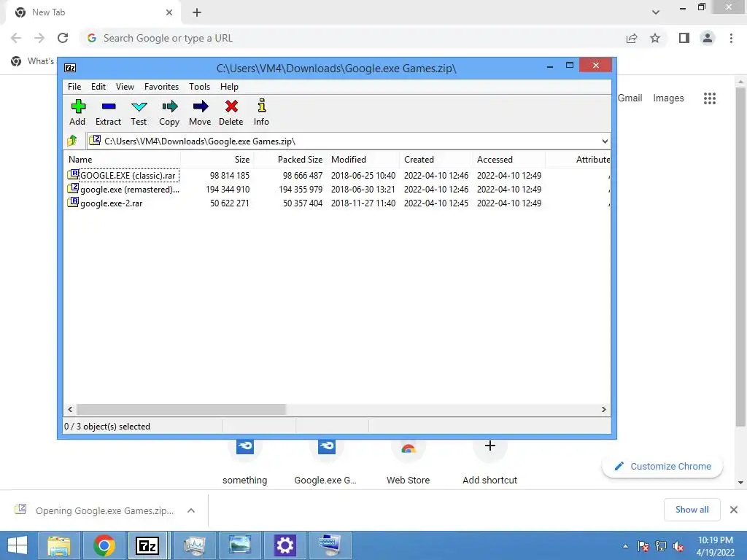Sort by the Packed Size column
The image size is (747, 560).
(290, 160)
